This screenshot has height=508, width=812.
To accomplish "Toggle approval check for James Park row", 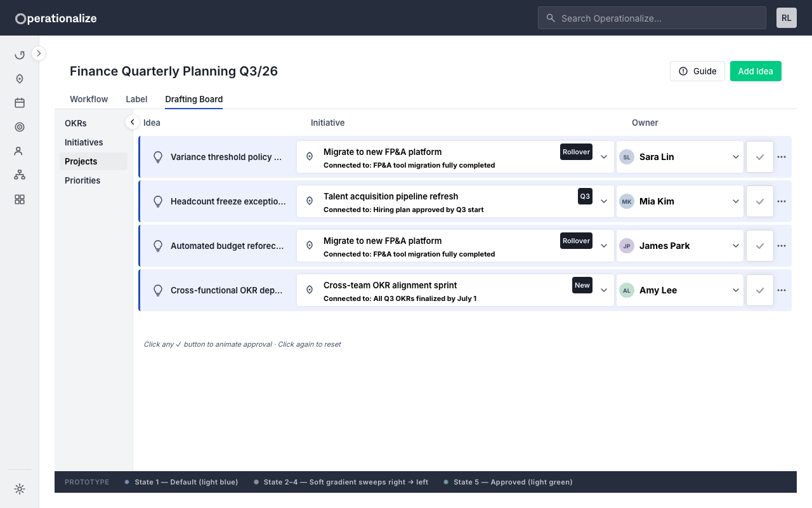I will click(760, 246).
